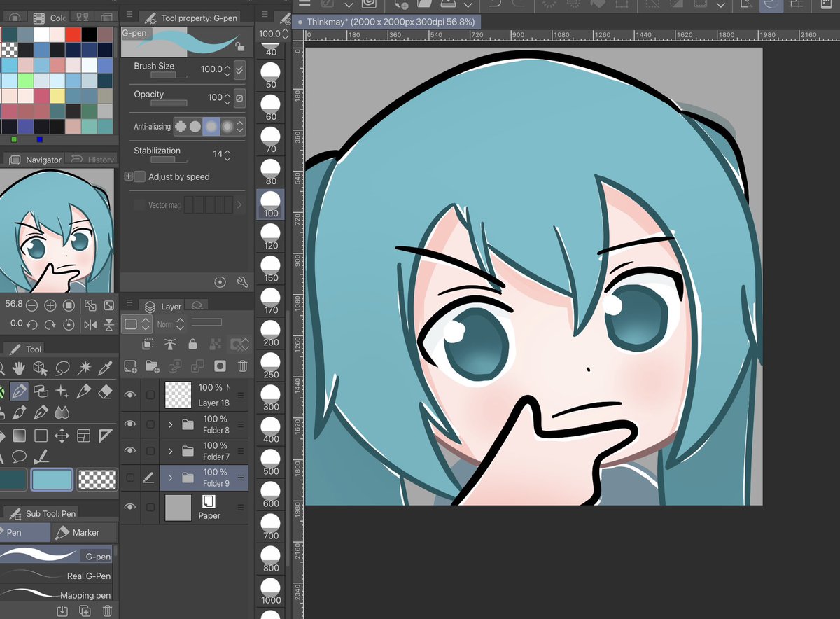Image resolution: width=840 pixels, height=619 pixels.
Task: Select the 3D Operation object tool
Action: tap(41, 368)
